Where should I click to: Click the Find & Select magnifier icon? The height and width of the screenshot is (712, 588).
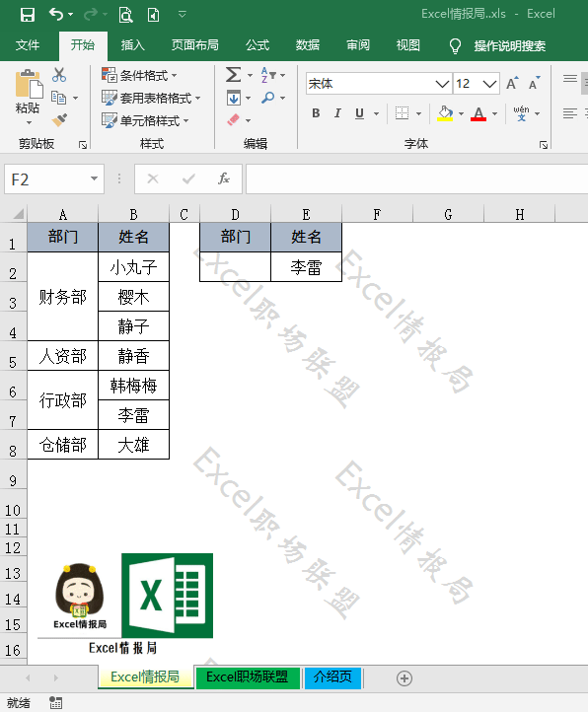tap(268, 98)
